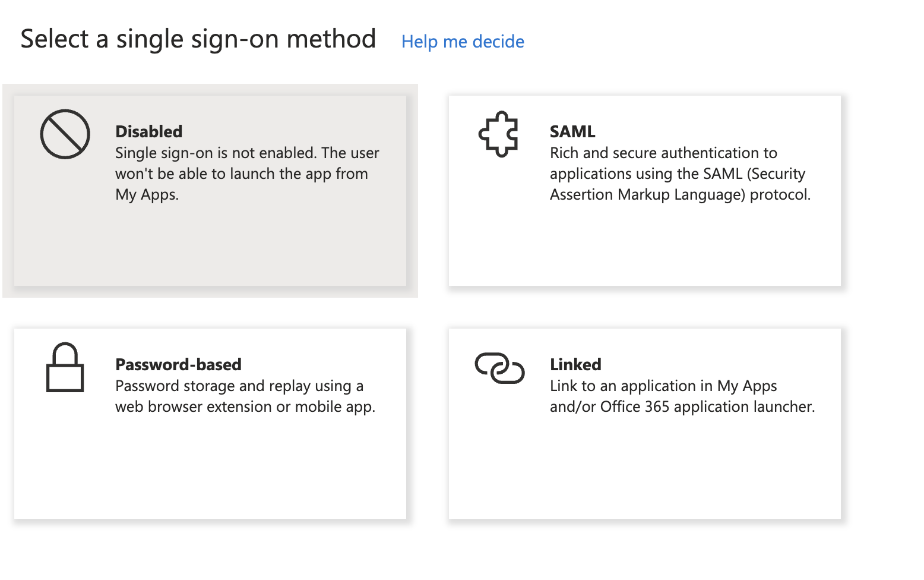The width and height of the screenshot is (924, 580).
Task: Choose the "SAML" title text
Action: (x=572, y=131)
